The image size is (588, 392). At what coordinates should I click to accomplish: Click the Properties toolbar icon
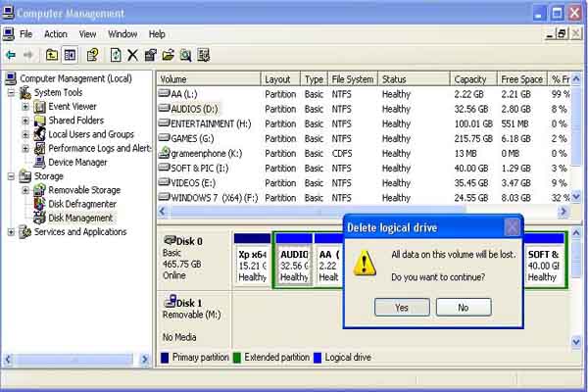coord(150,56)
